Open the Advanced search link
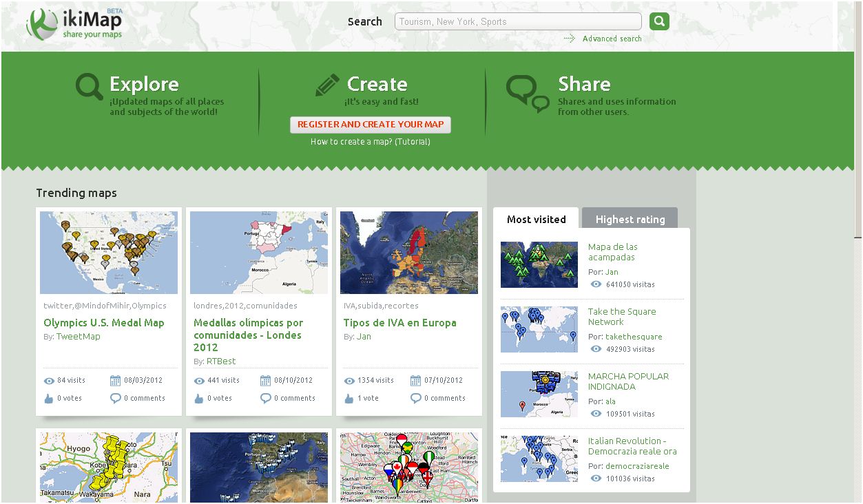The image size is (863, 504). 612,39
